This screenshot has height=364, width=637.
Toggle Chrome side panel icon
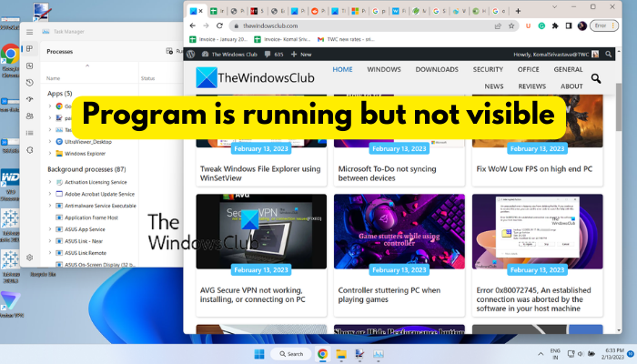click(x=569, y=26)
